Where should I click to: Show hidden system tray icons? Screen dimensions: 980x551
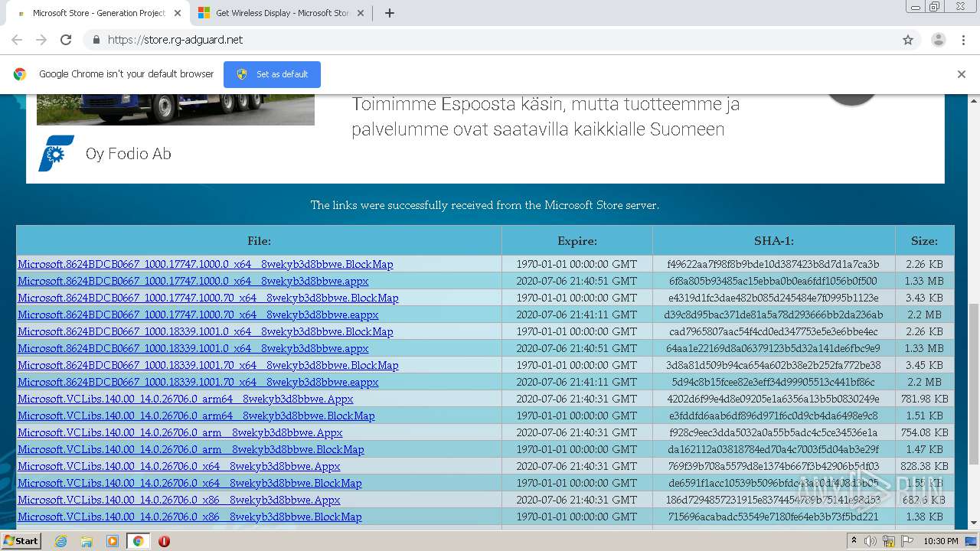pyautogui.click(x=854, y=541)
